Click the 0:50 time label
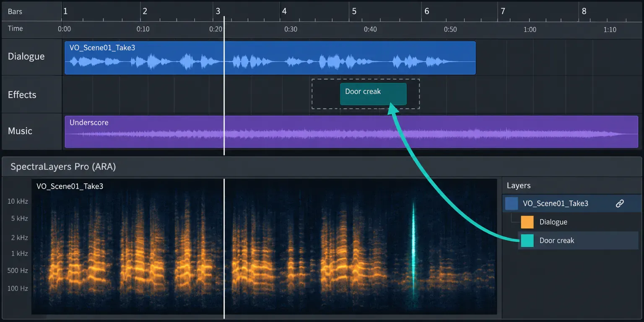This screenshot has width=644, height=322. point(450,29)
